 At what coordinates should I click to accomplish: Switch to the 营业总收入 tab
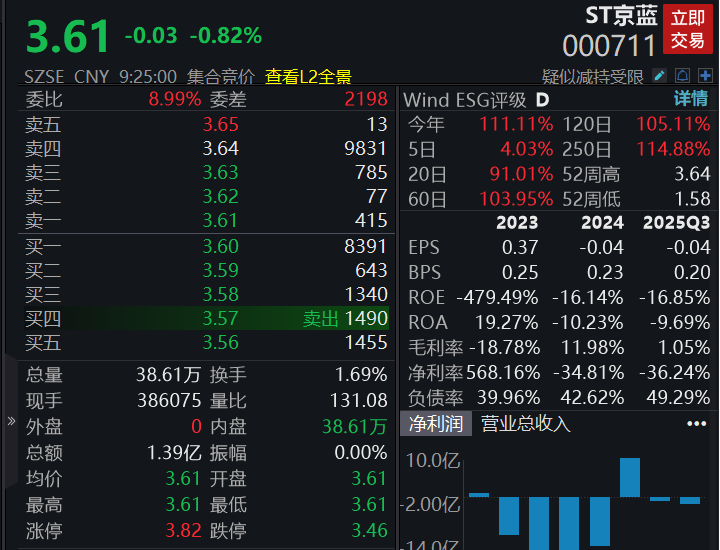[526, 424]
